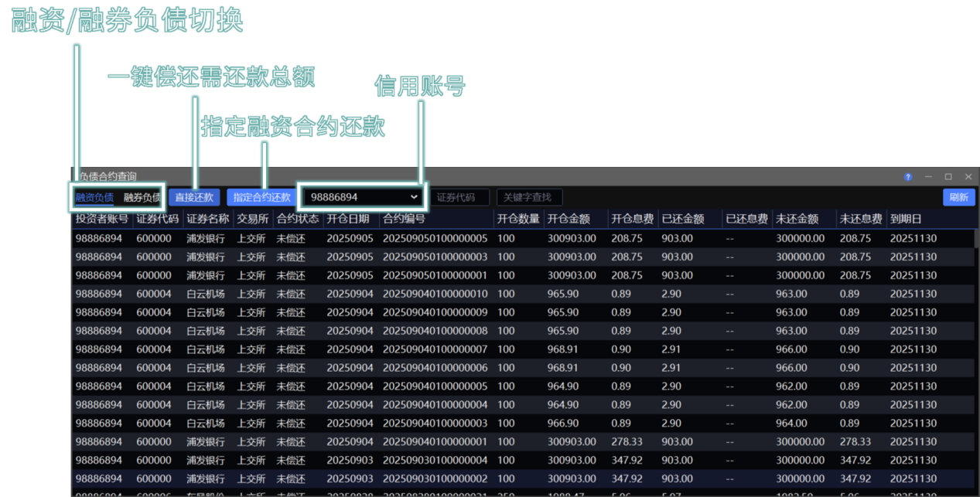This screenshot has height=497, width=980.
Task: Close the 负债合约查询 window
Action: (x=968, y=177)
